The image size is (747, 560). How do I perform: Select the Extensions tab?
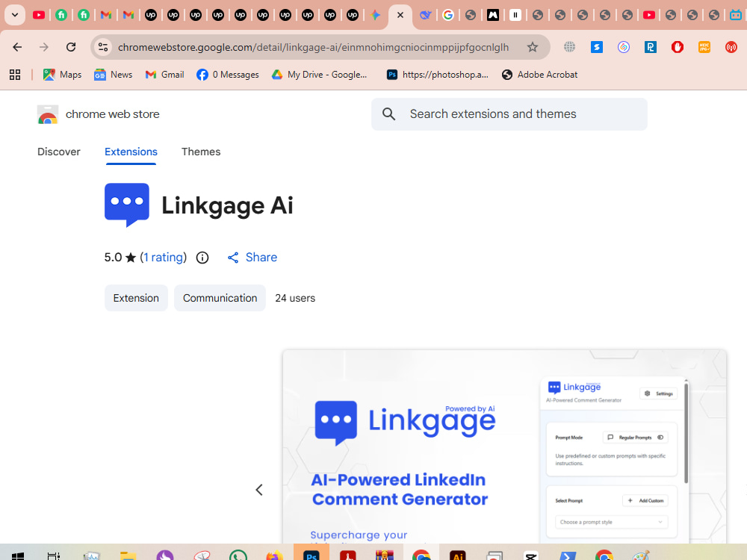pos(131,152)
